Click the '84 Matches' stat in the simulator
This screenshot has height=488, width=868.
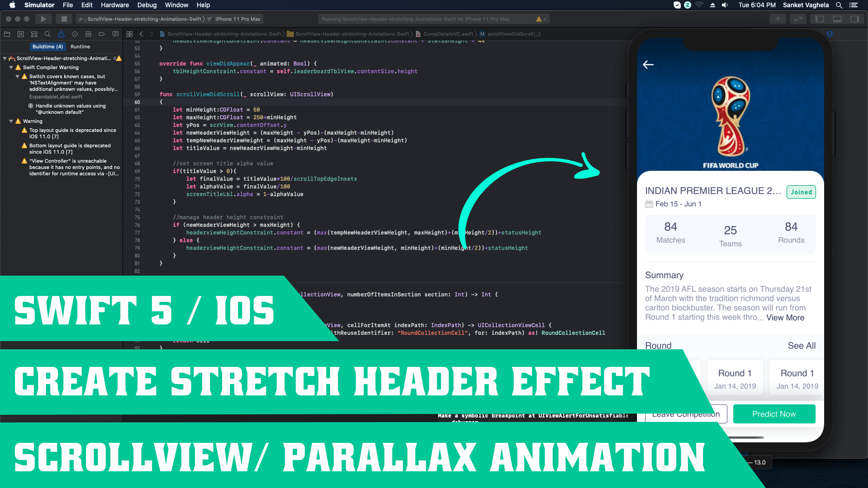point(670,233)
